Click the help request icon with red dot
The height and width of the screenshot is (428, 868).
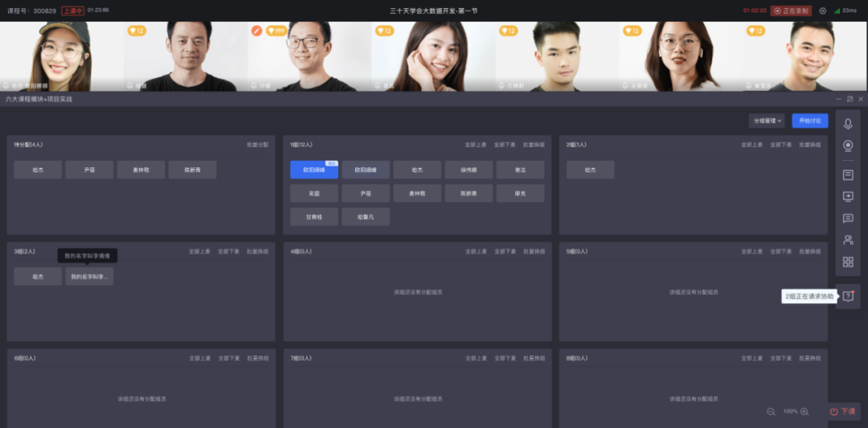(x=848, y=296)
